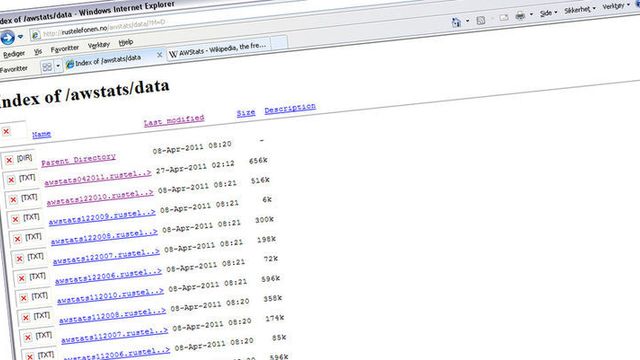640x360 pixels.
Task: Open the Side dropdown menu
Action: pyautogui.click(x=548, y=13)
